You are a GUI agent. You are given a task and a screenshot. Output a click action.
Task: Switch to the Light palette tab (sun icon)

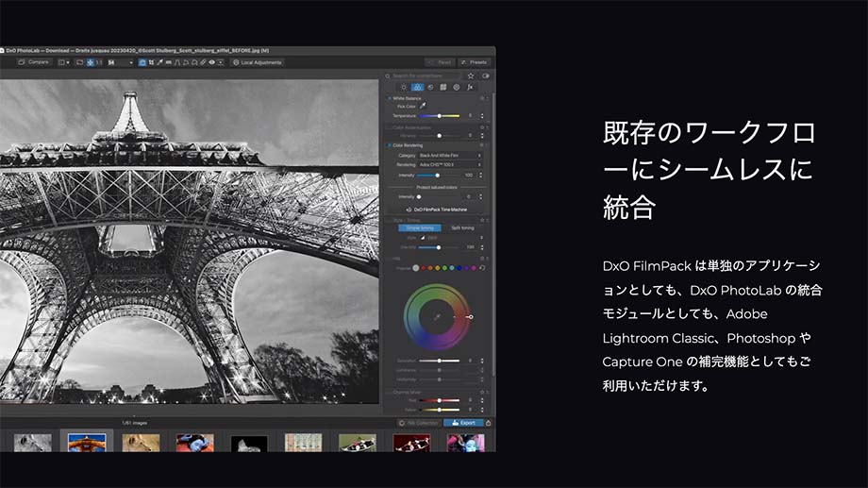point(404,88)
